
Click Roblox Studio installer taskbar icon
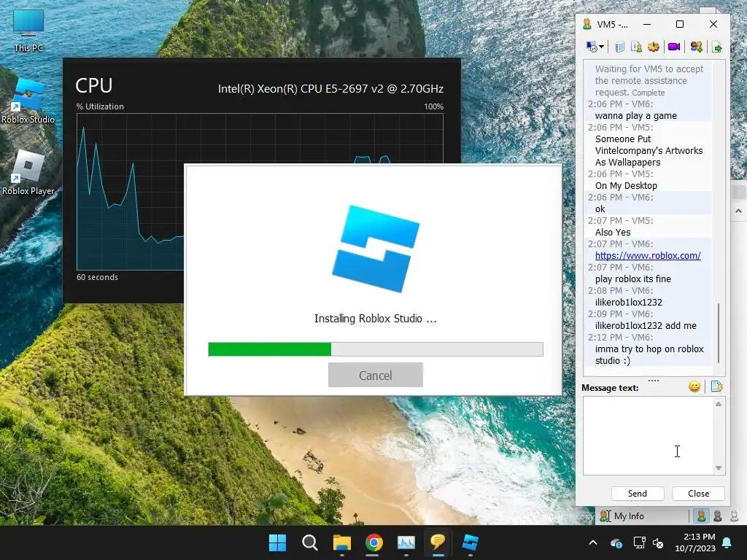(x=471, y=542)
